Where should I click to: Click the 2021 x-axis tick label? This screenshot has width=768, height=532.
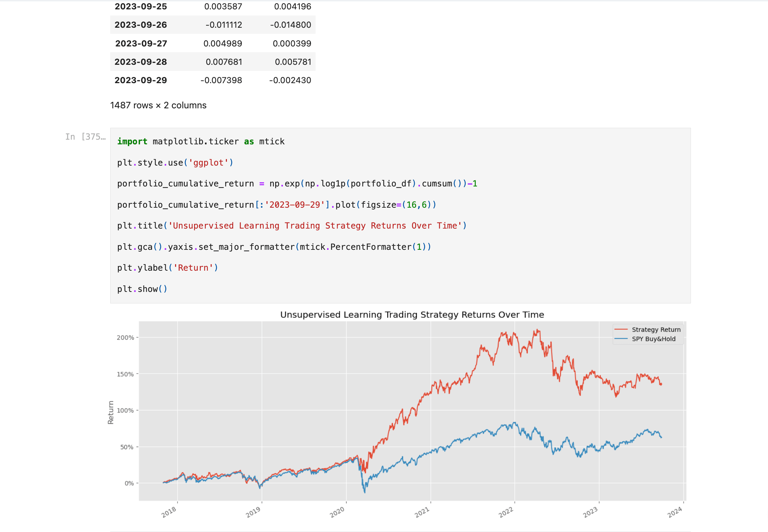tap(422, 512)
